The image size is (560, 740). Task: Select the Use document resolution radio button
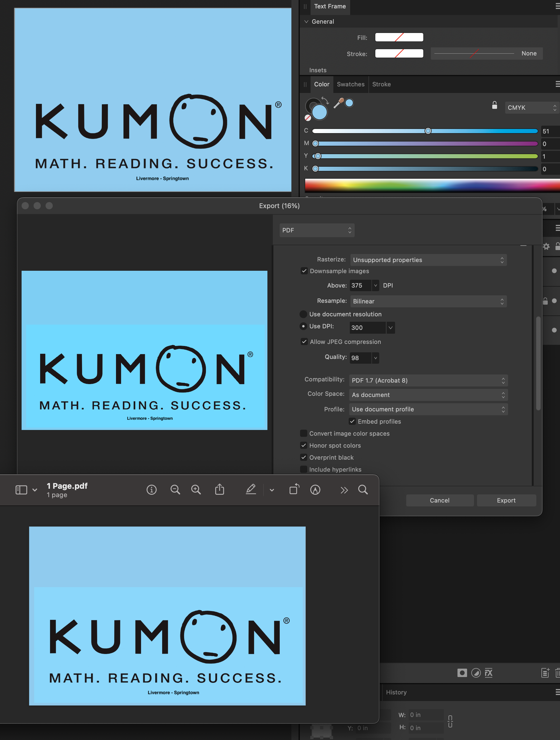[303, 314]
